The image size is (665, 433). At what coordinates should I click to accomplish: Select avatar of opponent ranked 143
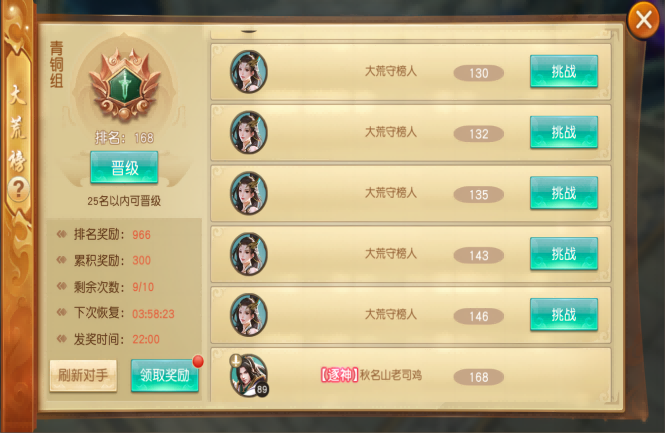click(249, 254)
